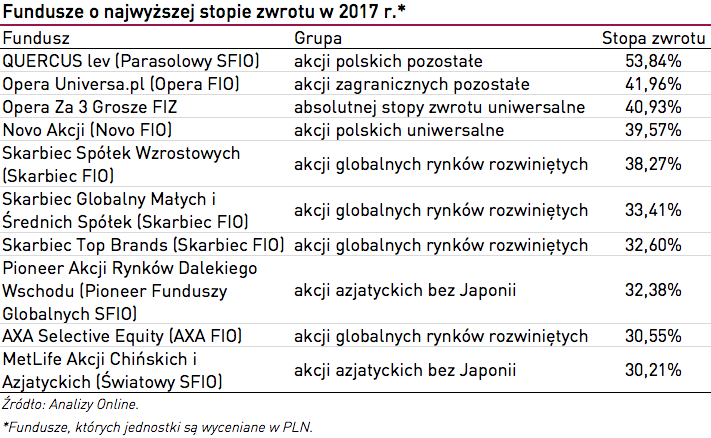
Task: Click the group cell beside 33,41%
Action: click(441, 211)
